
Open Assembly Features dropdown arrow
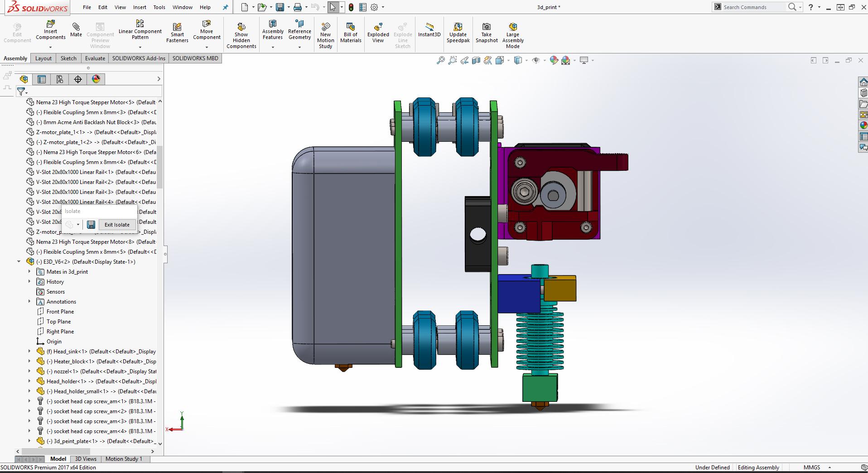click(273, 47)
